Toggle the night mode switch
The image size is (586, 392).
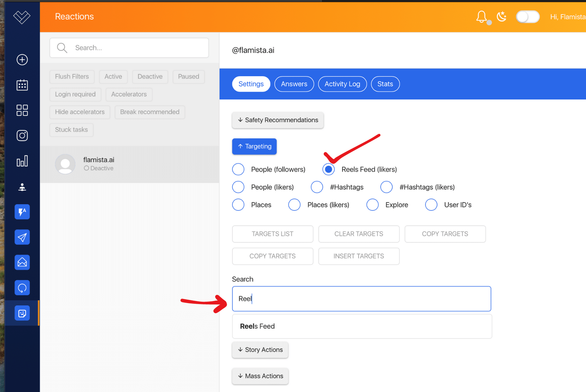[527, 17]
